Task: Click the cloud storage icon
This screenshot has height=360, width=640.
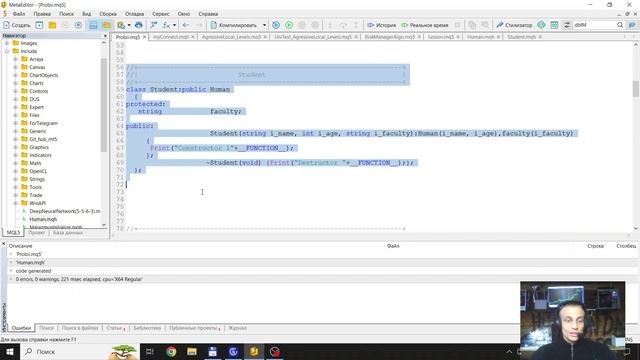Action: click(x=139, y=25)
